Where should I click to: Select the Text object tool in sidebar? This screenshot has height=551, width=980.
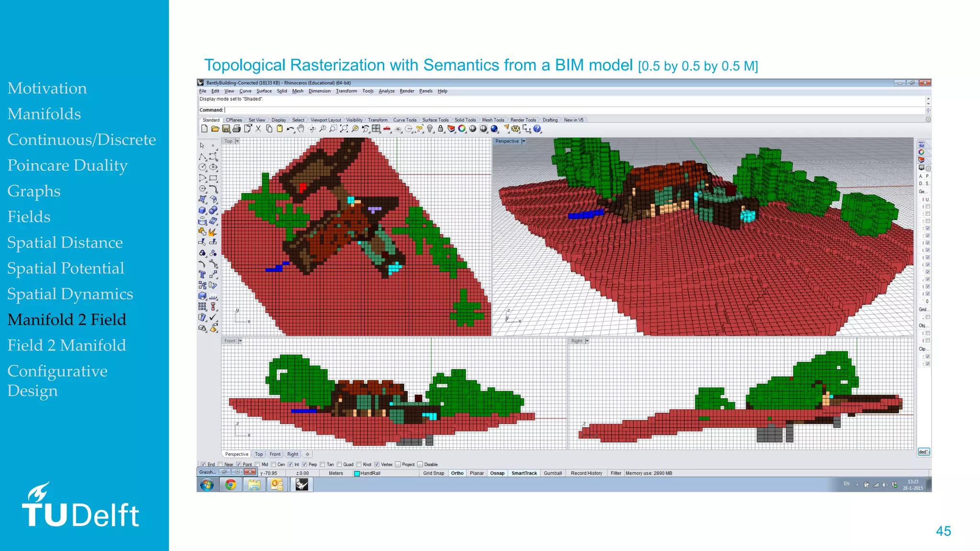tap(202, 274)
